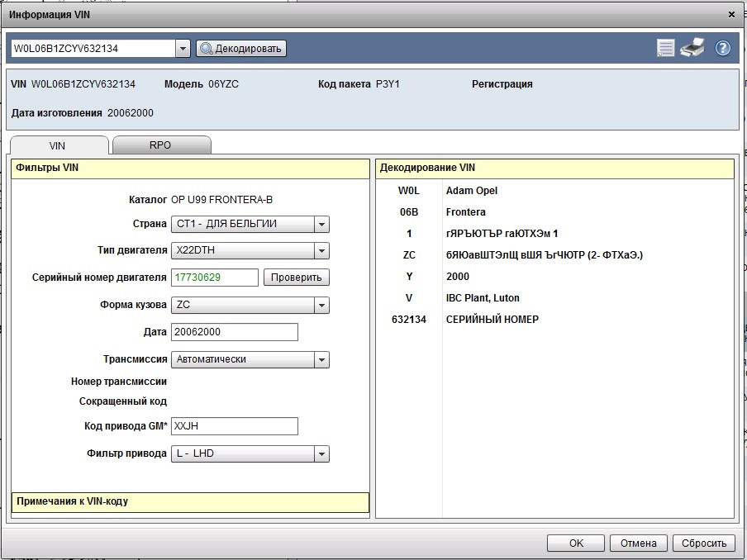Click the Сбросить button
Viewport: 747px width, 560px height.
pyautogui.click(x=704, y=543)
